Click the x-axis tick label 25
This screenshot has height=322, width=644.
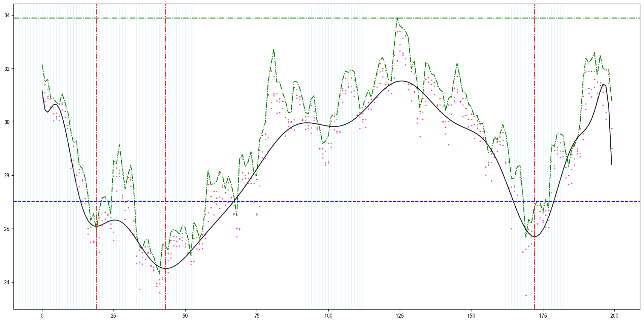(x=114, y=316)
